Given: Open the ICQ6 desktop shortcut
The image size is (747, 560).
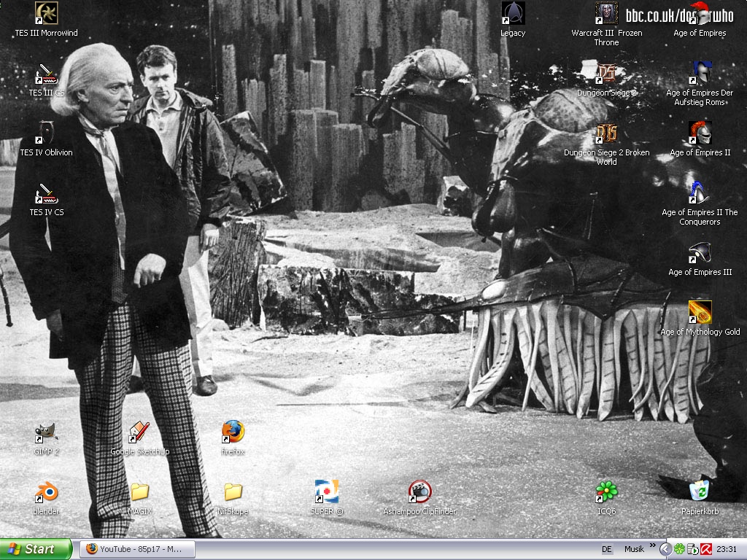Looking at the screenshot, I should coord(606,493).
